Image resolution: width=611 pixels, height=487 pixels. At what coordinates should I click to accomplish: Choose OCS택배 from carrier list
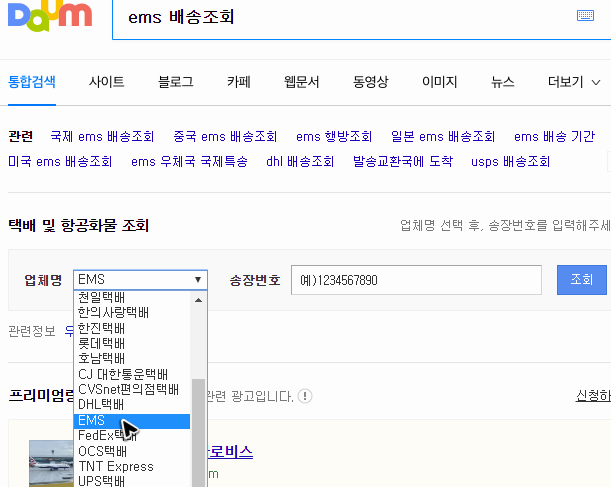[x=132, y=451]
